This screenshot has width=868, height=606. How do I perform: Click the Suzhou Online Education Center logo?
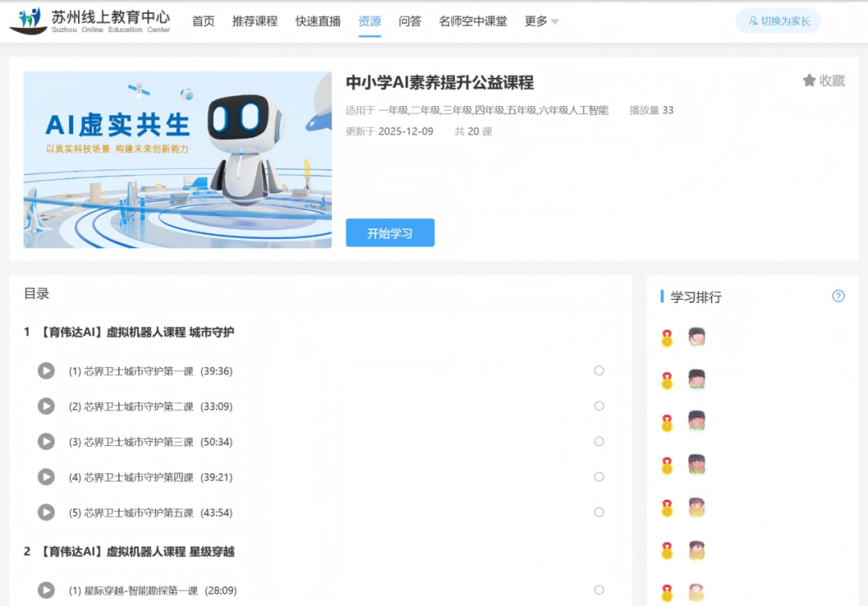click(x=90, y=21)
